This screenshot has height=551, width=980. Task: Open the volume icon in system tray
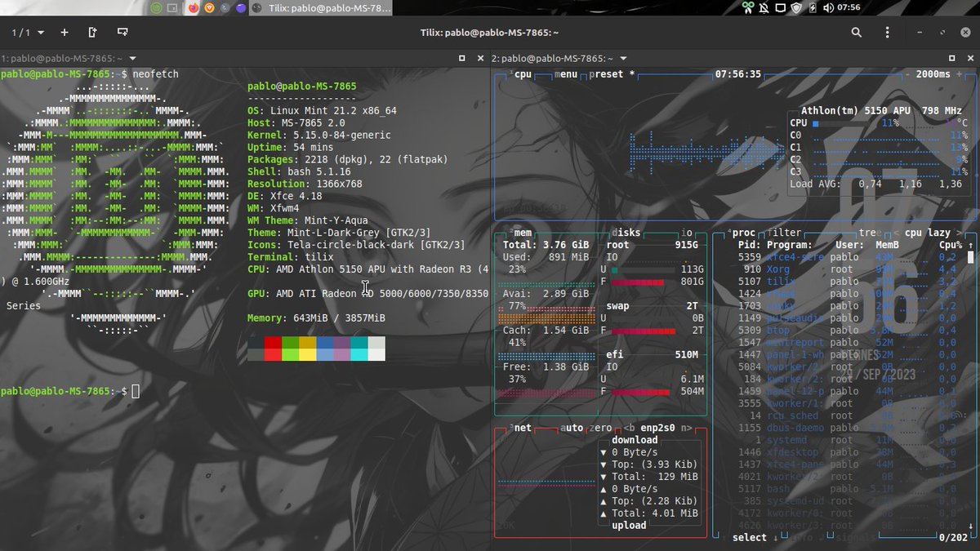(828, 7)
